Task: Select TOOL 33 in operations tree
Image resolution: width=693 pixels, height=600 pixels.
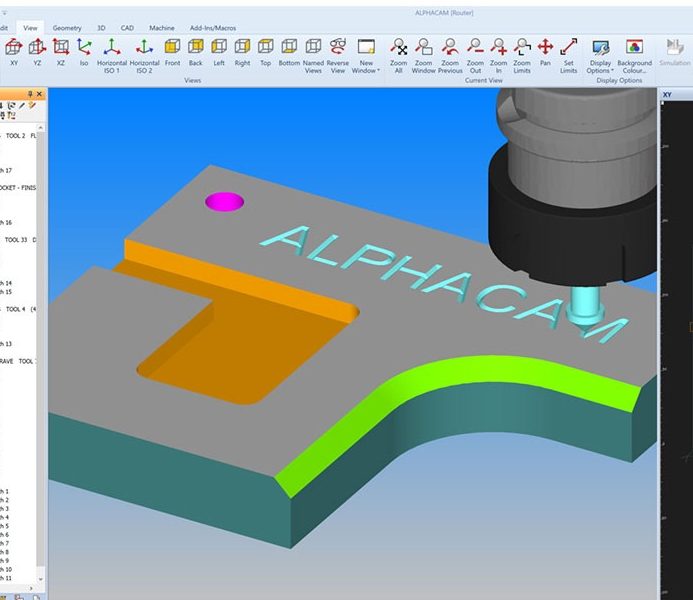Action: coord(17,240)
